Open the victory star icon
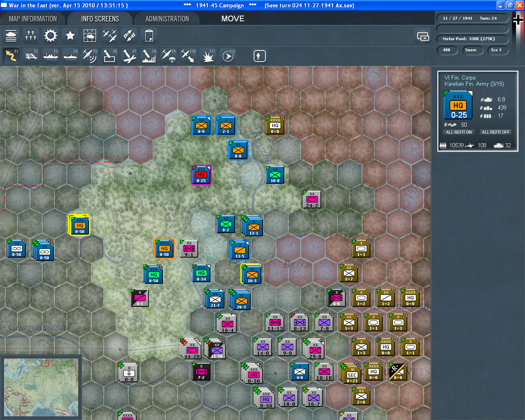The image size is (525, 420). click(70, 36)
